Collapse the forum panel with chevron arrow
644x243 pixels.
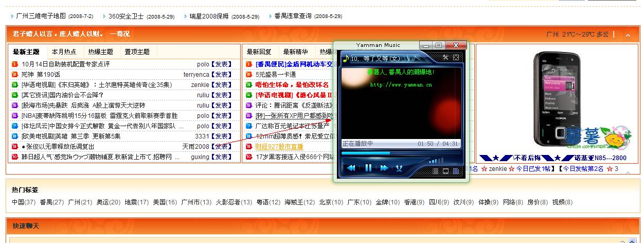628,35
